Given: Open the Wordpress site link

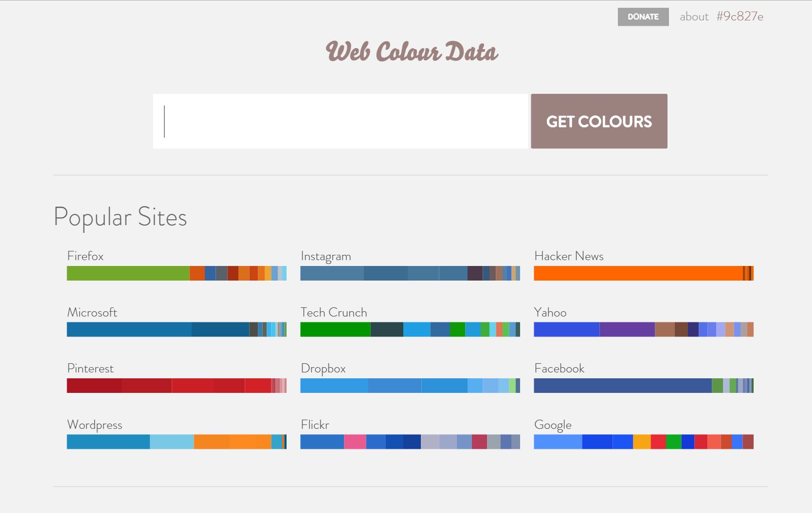Looking at the screenshot, I should tap(94, 425).
